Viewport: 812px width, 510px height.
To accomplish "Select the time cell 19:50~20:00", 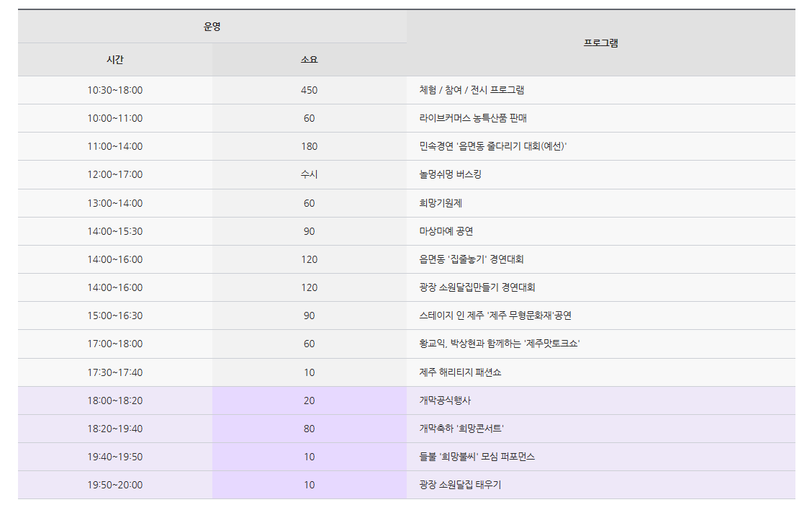I will (115, 485).
